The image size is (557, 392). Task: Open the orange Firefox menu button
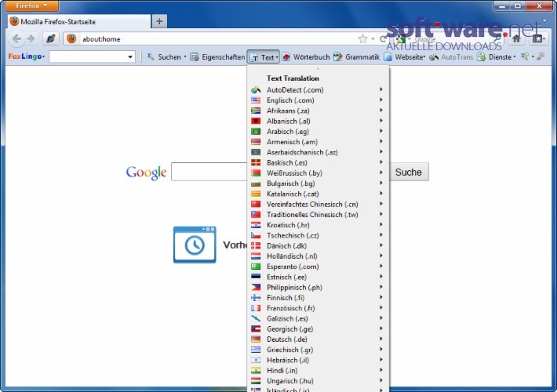point(32,5)
